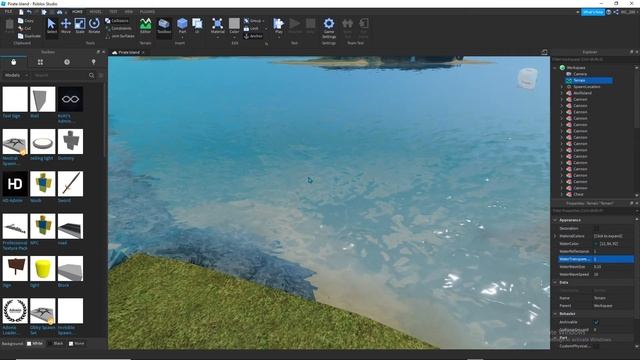
Task: Click the Lock tool in Edit section
Action: 251,28
